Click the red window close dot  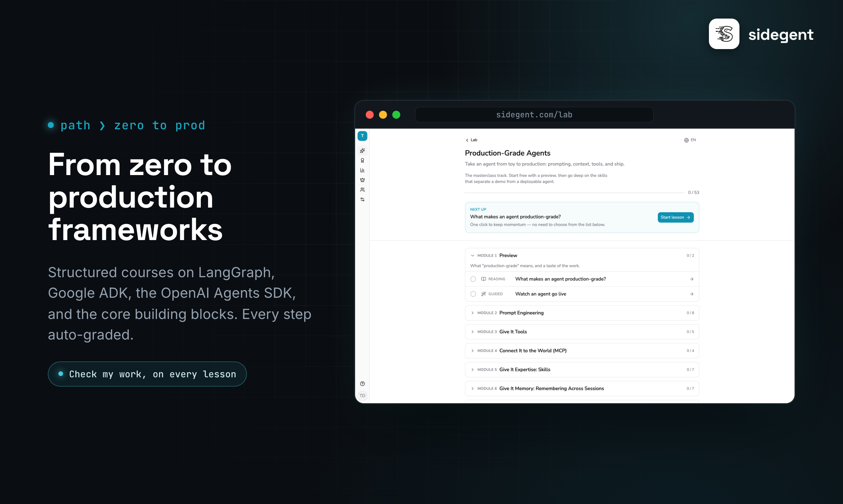click(x=369, y=115)
